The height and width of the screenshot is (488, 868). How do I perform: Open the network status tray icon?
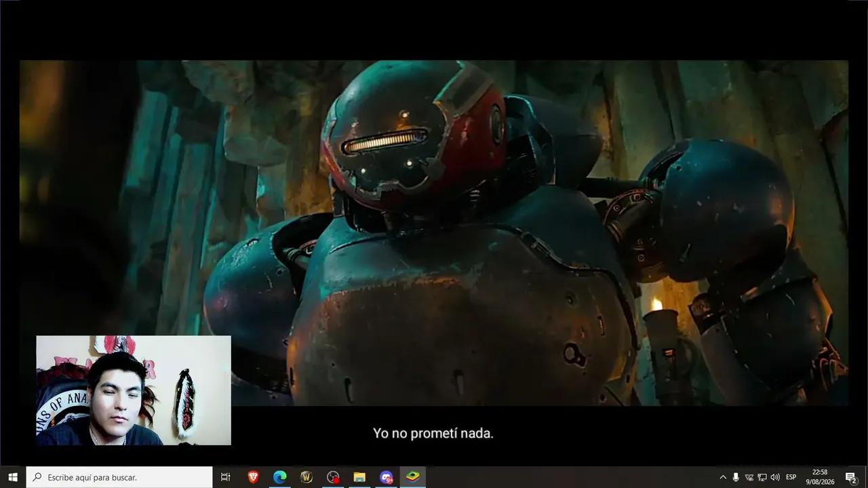[762, 477]
